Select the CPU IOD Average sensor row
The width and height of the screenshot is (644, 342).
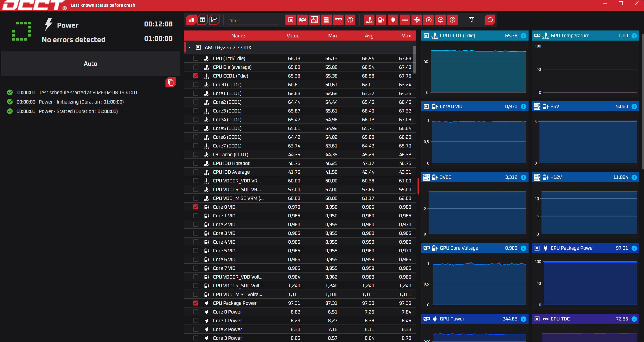300,172
